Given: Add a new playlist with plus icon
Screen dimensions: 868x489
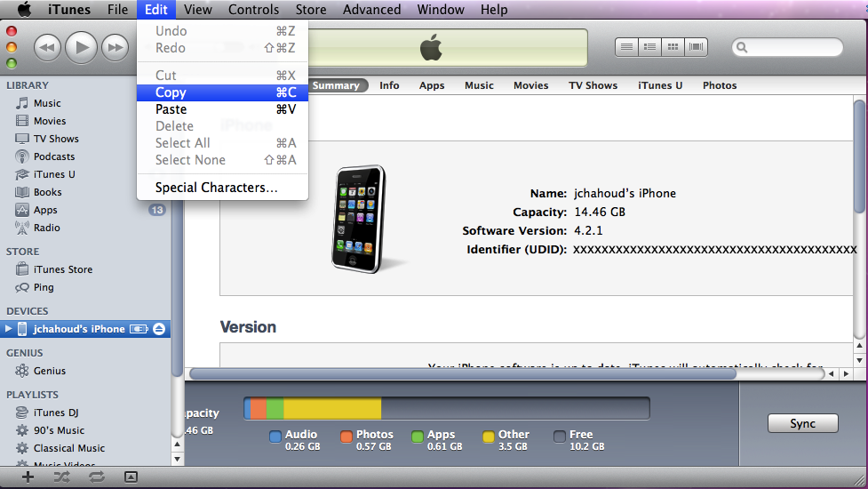Looking at the screenshot, I should 28,477.
